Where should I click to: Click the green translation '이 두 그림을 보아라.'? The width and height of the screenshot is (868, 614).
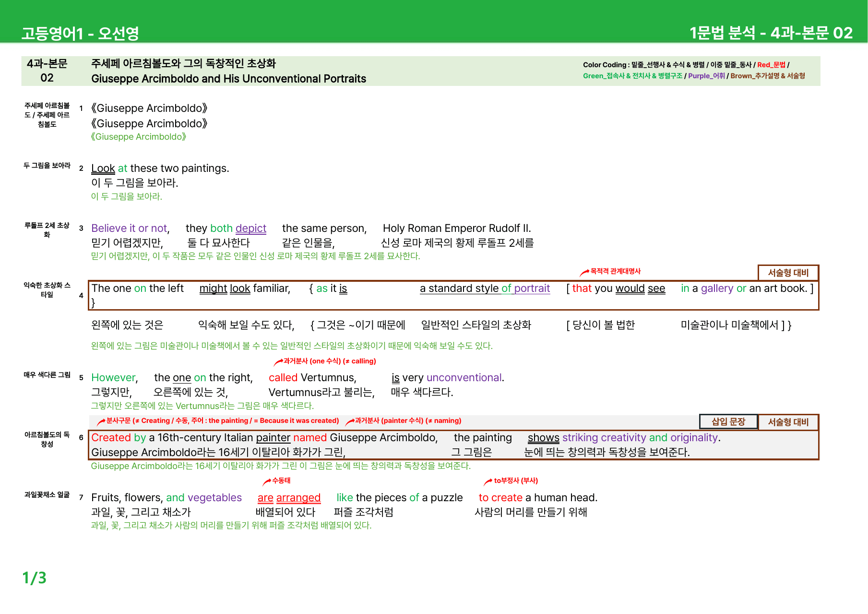click(x=127, y=196)
